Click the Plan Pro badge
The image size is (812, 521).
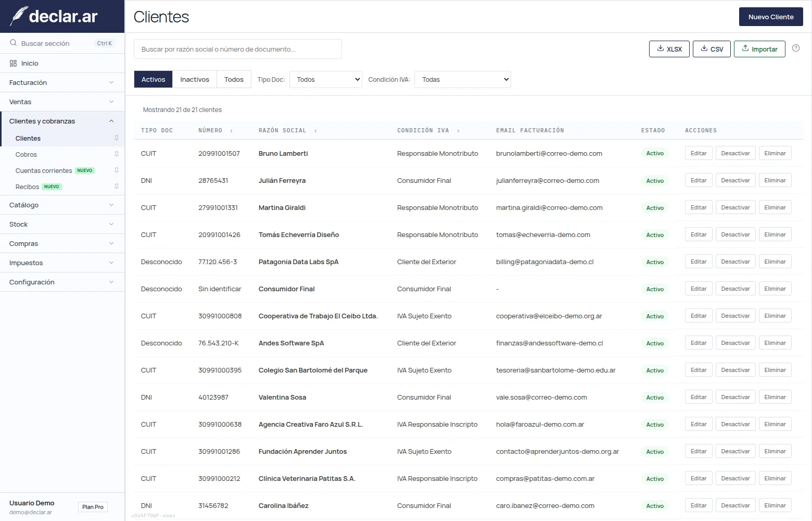tap(93, 507)
